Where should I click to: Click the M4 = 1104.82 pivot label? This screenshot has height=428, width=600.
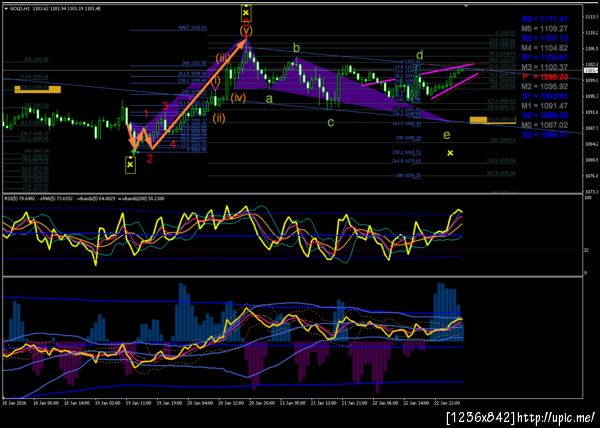point(545,48)
